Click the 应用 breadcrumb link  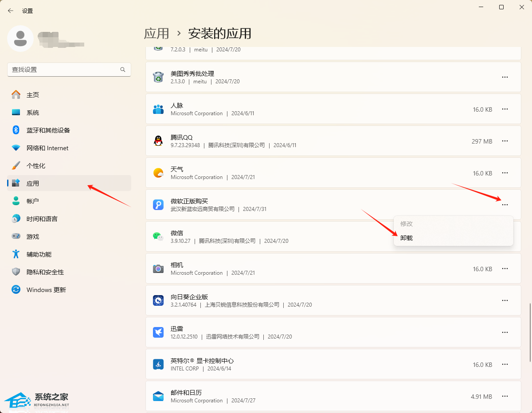pos(156,33)
